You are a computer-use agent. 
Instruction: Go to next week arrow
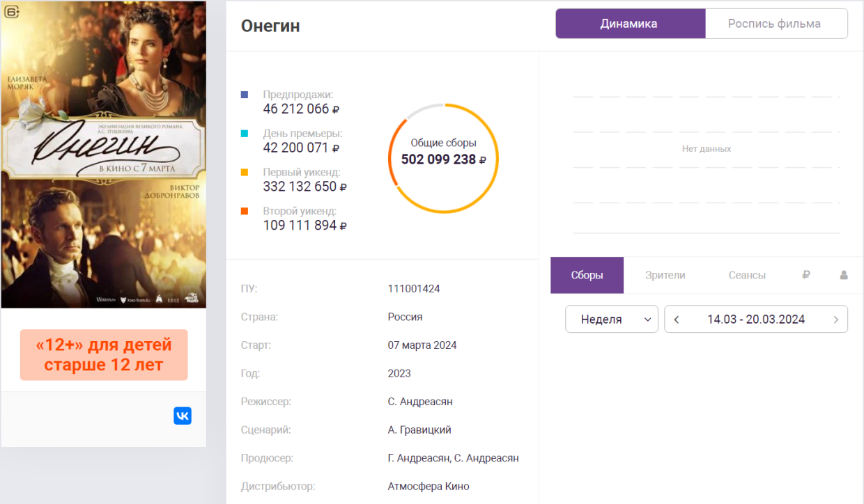point(836,320)
